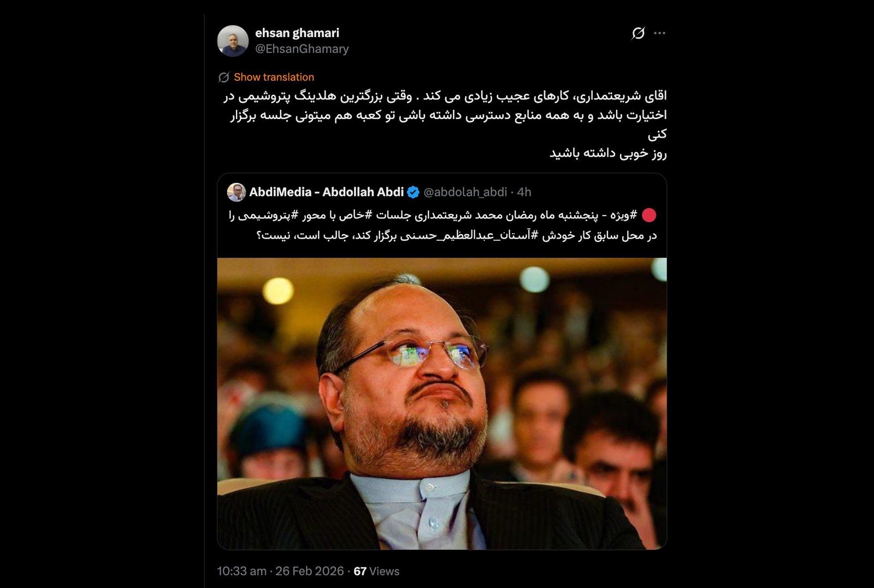Open the ehsan ghamari display name
This screenshot has width=874, height=588.
click(x=297, y=33)
